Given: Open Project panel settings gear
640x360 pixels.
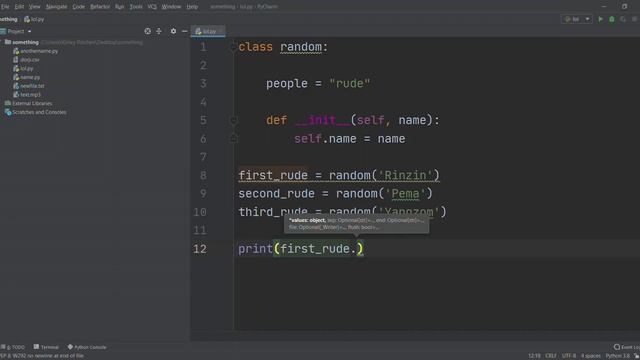Looking at the screenshot, I should (x=173, y=31).
